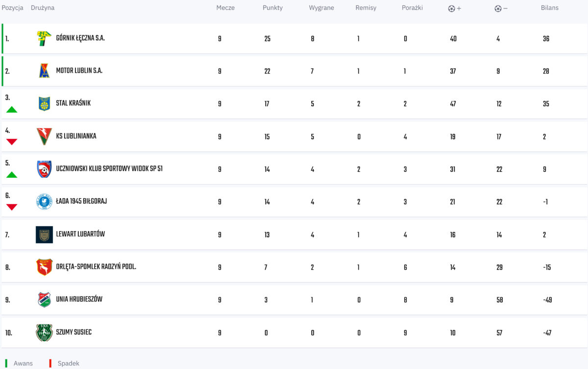Click Stal Kraśnik's balance value 35
The image size is (588, 369).
(546, 104)
